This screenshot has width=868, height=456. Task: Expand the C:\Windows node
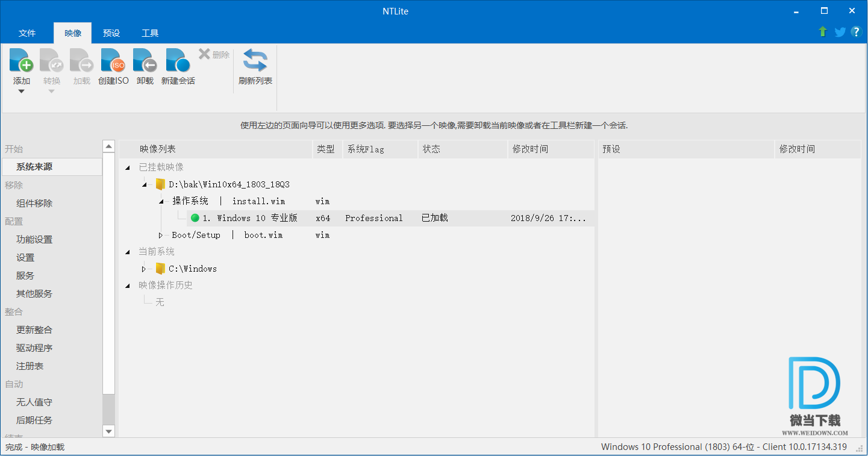pyautogui.click(x=144, y=269)
